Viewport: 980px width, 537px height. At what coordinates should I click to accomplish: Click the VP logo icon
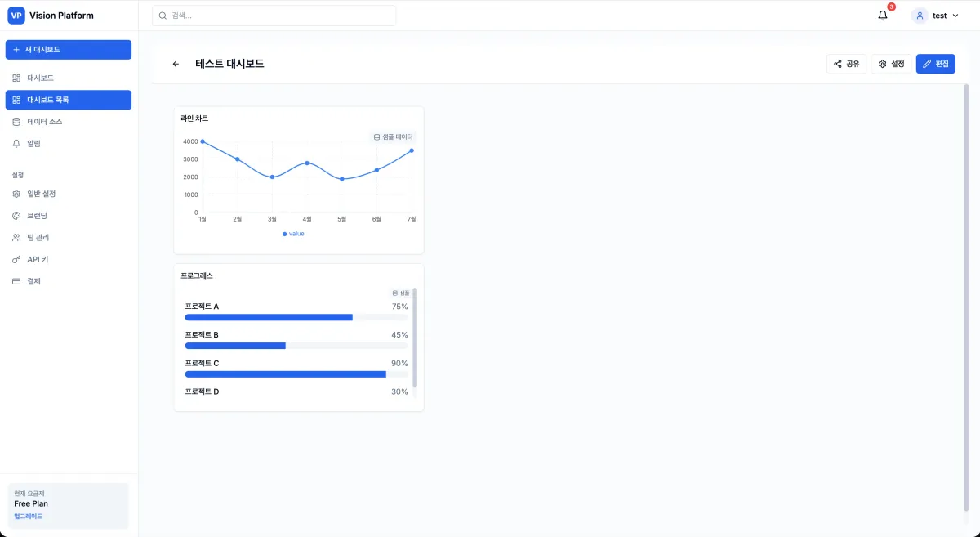[16, 16]
